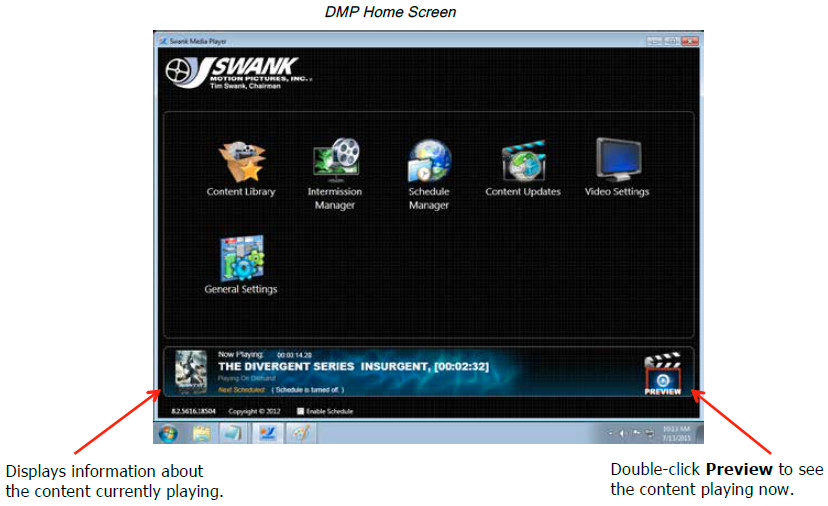
Task: Click the 'Schedule is turned off' text
Action: coord(308,390)
